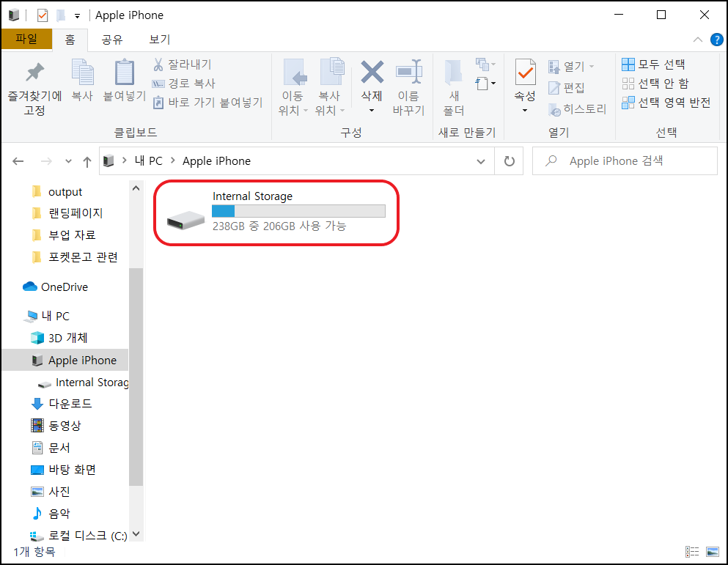Pin to Quick access (즐겨찾기에 고정)
728x565 pixels.
click(x=34, y=88)
